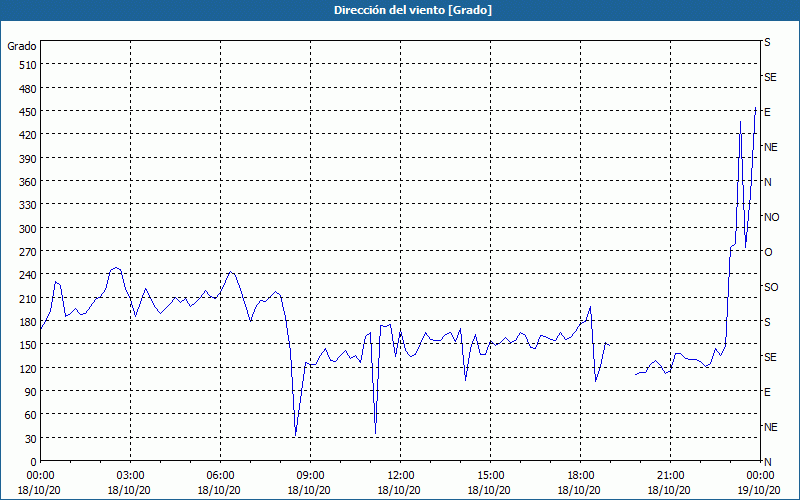The width and height of the screenshot is (800, 500).
Task: Click the 0 y-axis value
Action: (34, 462)
